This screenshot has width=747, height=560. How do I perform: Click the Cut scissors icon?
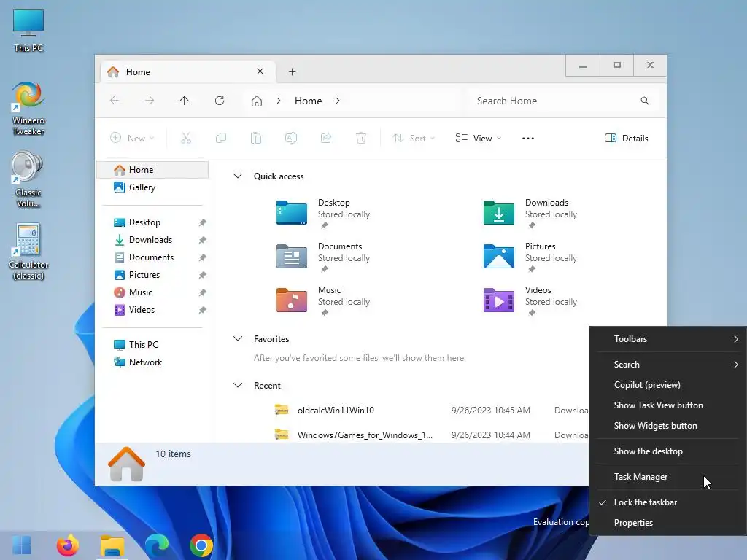coord(186,138)
